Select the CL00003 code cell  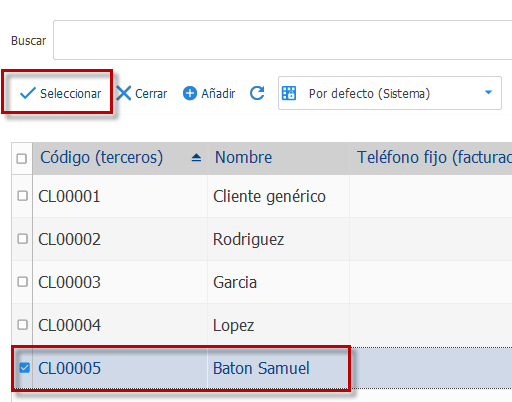120,282
